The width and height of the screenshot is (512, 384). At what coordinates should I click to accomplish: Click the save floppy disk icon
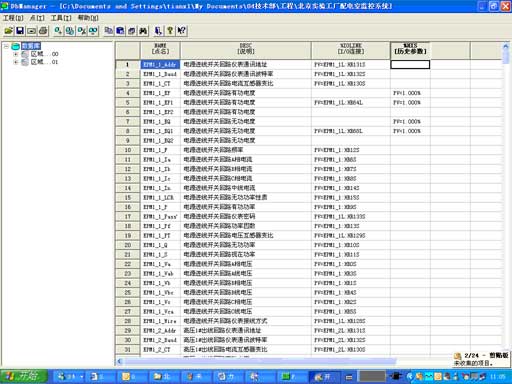click(20, 31)
